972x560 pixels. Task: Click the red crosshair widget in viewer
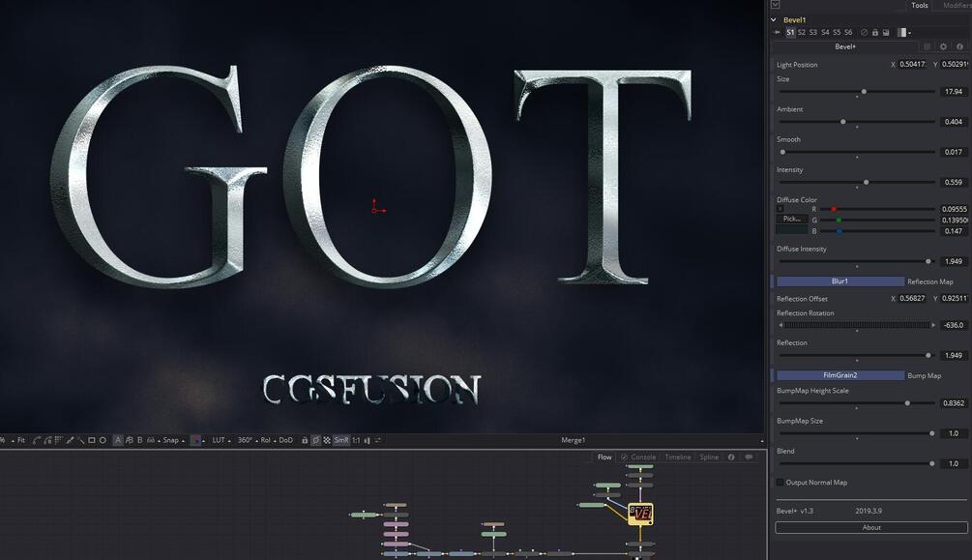(377, 208)
